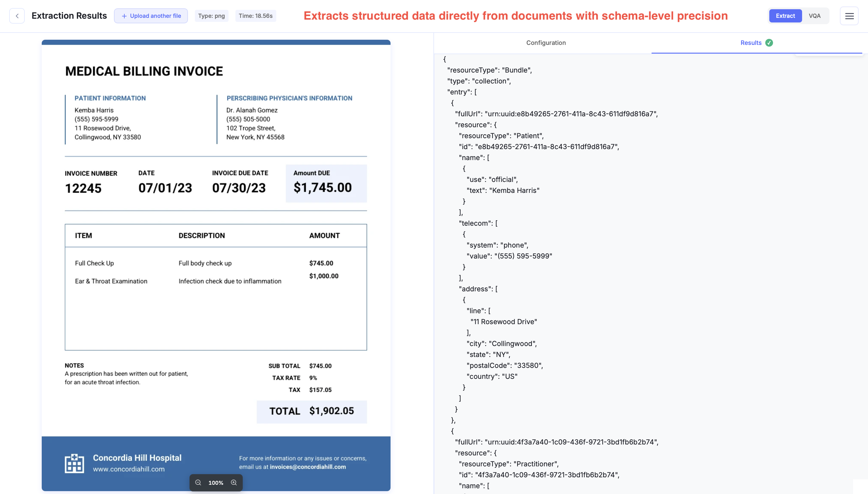868x494 pixels.
Task: Switch to VQA mode
Action: 814,16
